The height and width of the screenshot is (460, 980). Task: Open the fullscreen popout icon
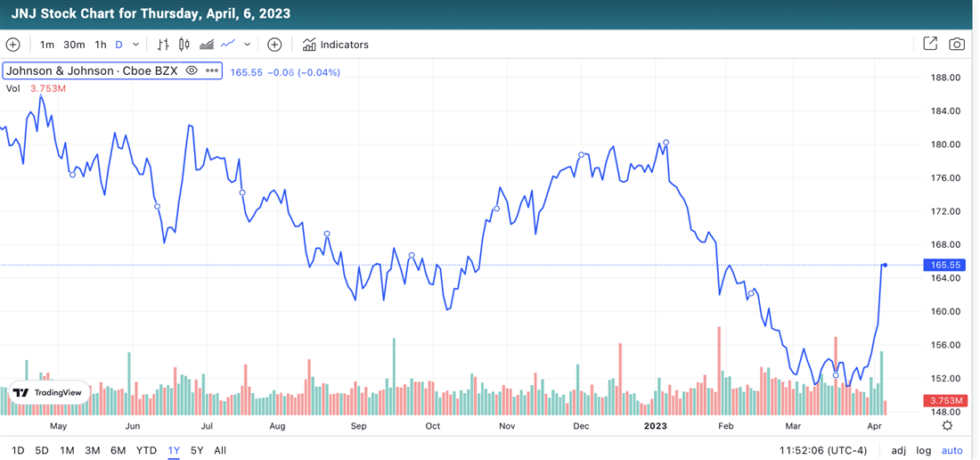coord(930,44)
